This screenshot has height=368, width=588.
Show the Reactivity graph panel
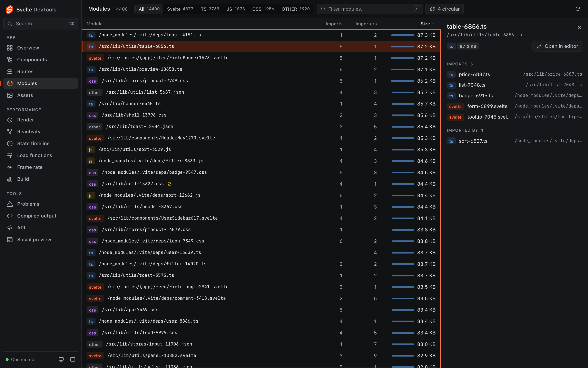pyautogui.click(x=41, y=132)
